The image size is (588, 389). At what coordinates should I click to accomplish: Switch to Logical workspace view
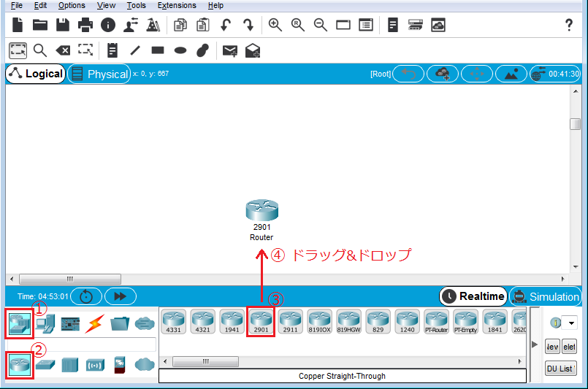coord(36,74)
